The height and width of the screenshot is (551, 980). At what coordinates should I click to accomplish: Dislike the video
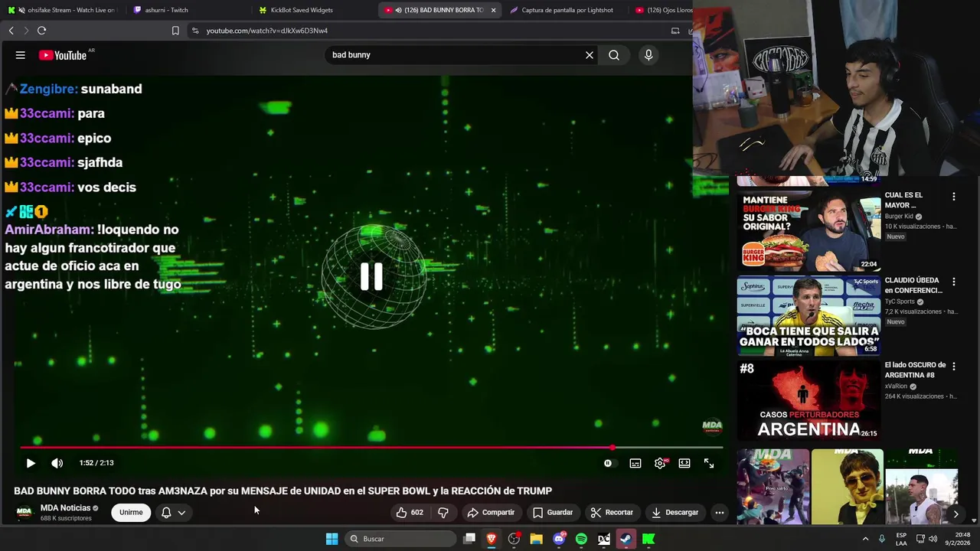pyautogui.click(x=443, y=513)
